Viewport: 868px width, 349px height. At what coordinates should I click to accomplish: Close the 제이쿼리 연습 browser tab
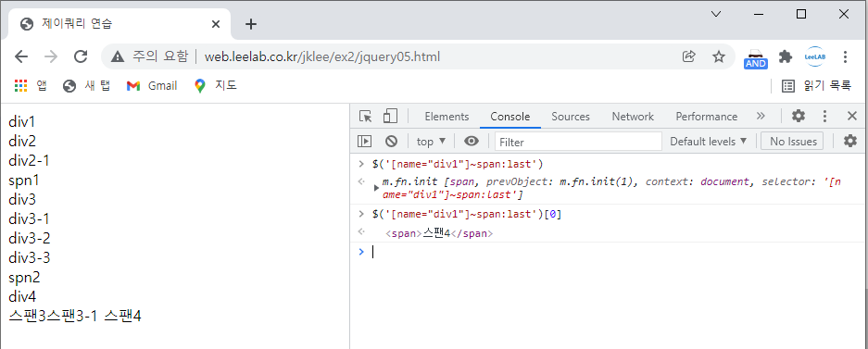[216, 24]
